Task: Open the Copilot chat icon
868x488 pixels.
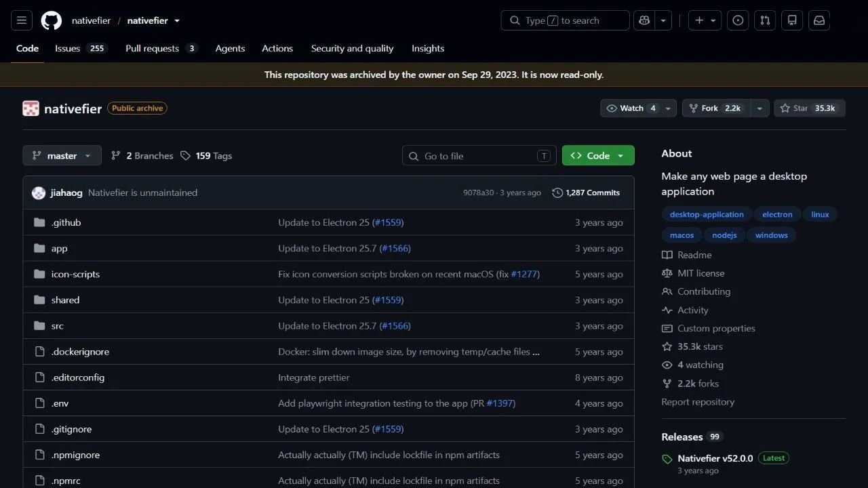Action: point(644,20)
